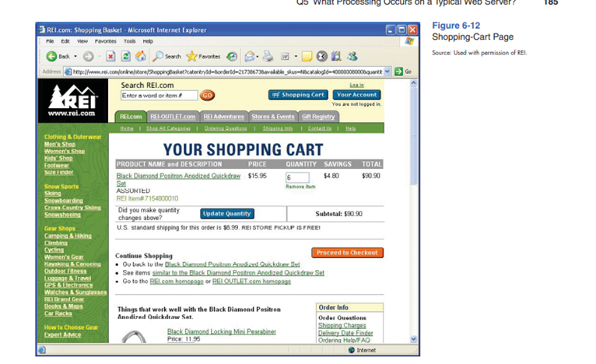Switch to the Stores & Events tab
596x364 pixels.
[273, 117]
